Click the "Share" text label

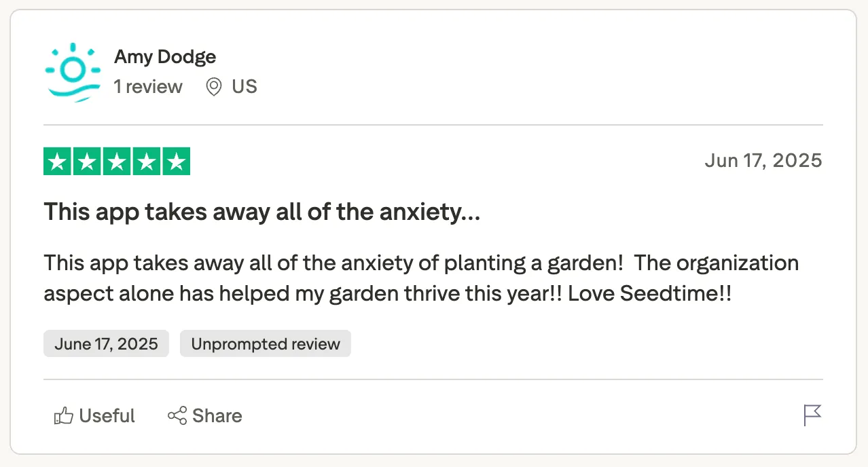pyautogui.click(x=217, y=415)
